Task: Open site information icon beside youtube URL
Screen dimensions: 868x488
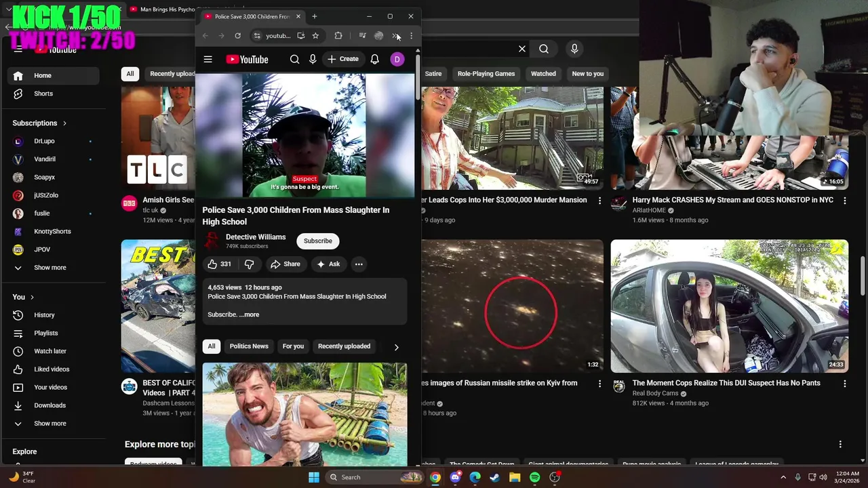Action: pyautogui.click(x=257, y=36)
